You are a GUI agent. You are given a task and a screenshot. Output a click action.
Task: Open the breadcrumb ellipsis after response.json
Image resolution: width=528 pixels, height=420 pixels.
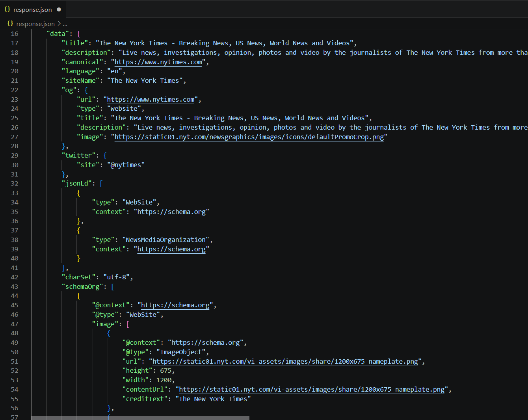(65, 24)
